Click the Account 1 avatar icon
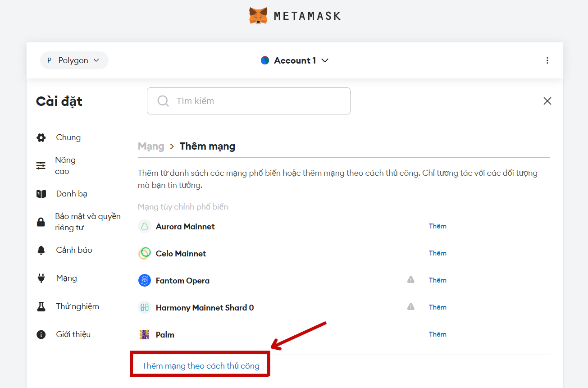 (x=265, y=60)
